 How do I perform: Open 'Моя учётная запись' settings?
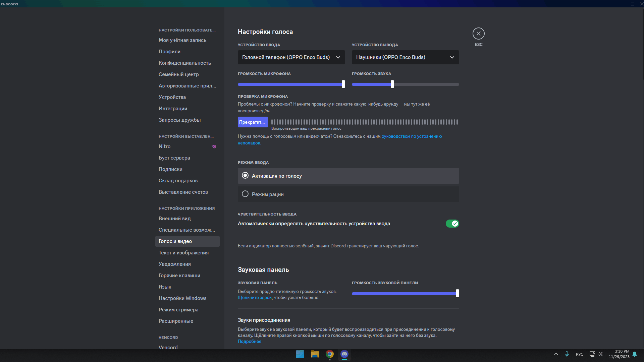tap(187, 40)
